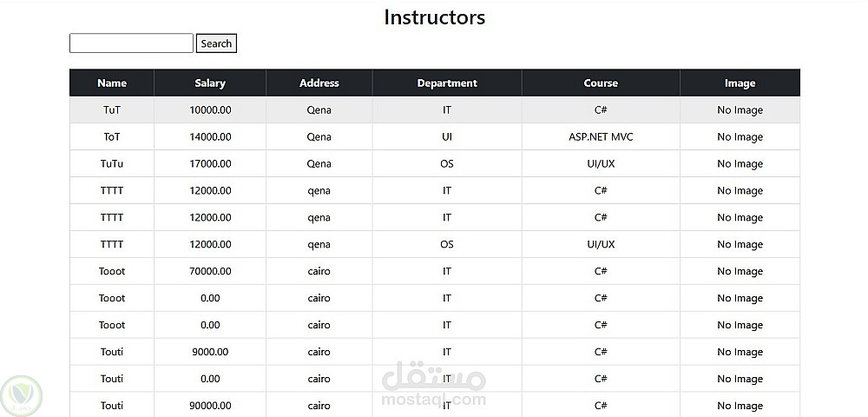Screen dimensions: 868x417
Task: Click the Address column header
Action: click(x=319, y=83)
